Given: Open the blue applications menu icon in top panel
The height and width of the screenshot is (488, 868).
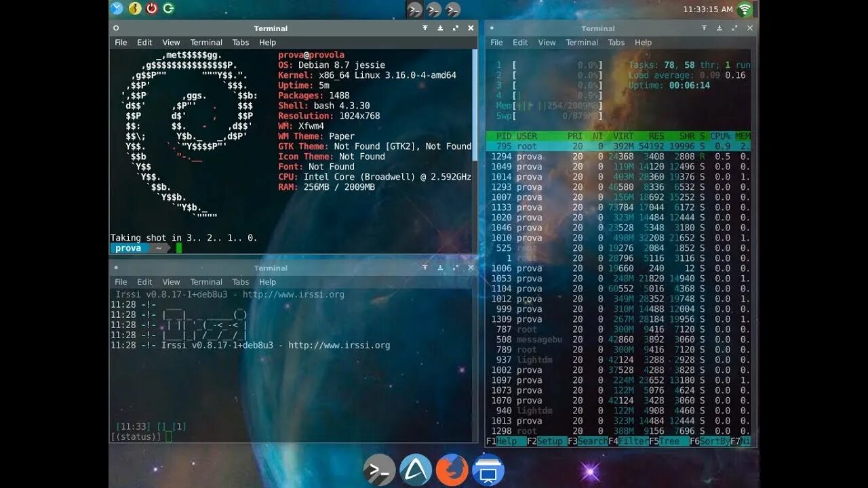Looking at the screenshot, I should [x=117, y=9].
